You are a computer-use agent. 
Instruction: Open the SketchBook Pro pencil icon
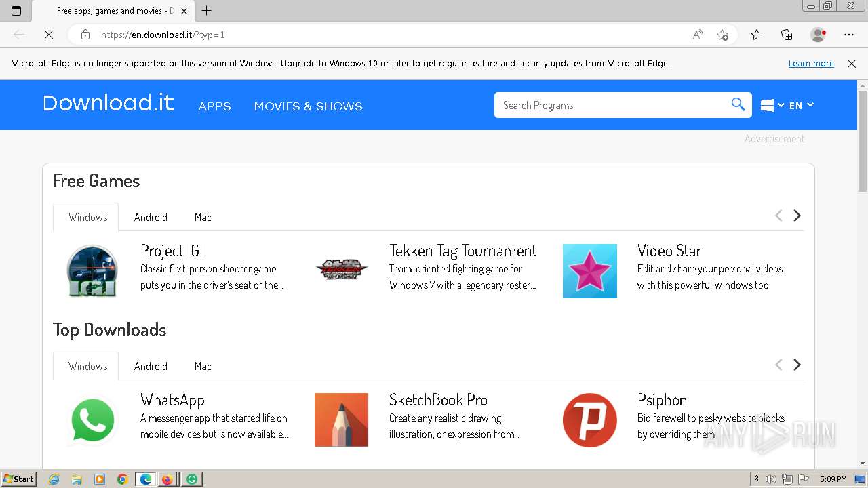coord(342,420)
